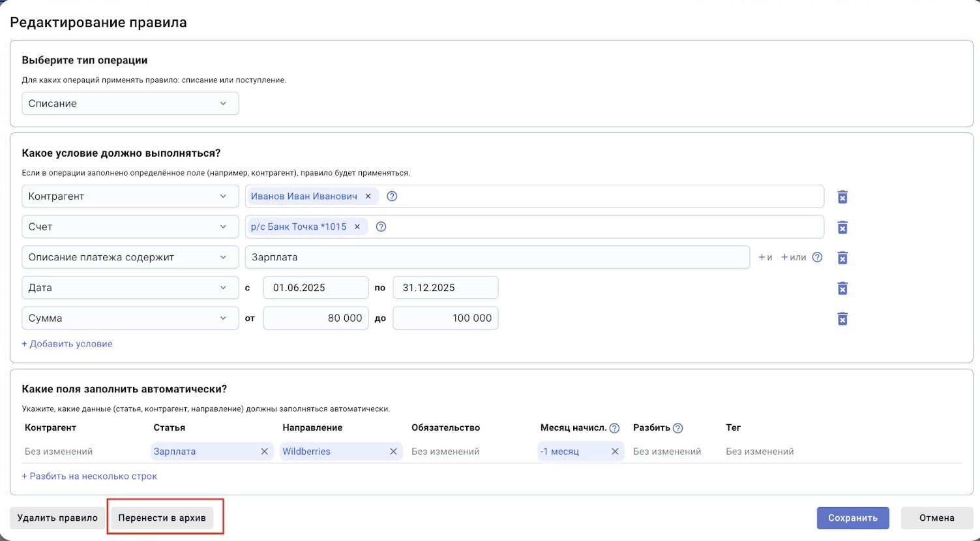Click the start date field 01.06.2025

[316, 288]
